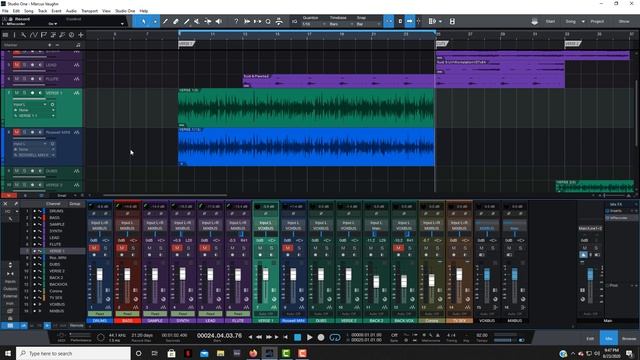Open the Song page
This screenshot has width=640, height=360.
click(571, 21)
